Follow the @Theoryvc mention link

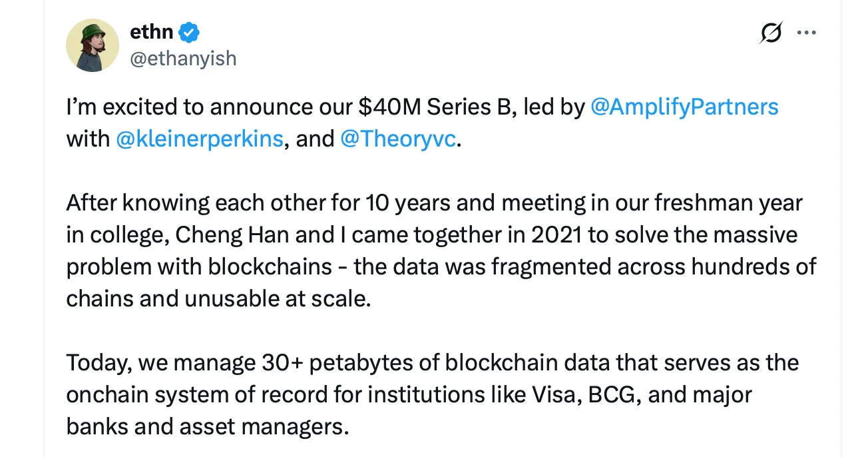(398, 141)
